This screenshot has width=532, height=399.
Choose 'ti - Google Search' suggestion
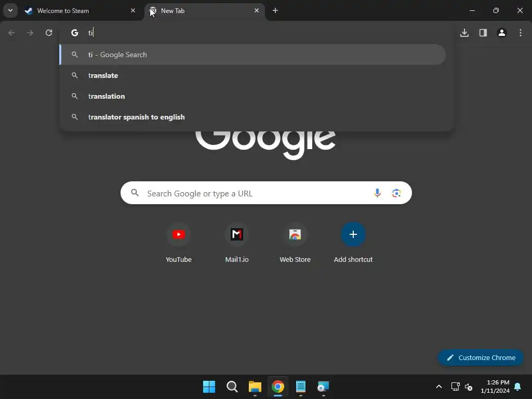coord(252,55)
